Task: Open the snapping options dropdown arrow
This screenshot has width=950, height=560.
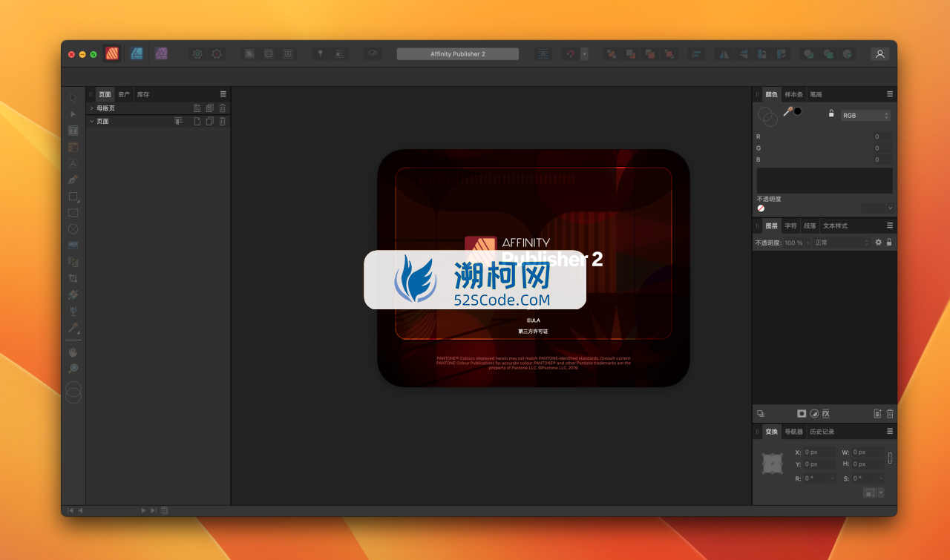Action: point(584,53)
